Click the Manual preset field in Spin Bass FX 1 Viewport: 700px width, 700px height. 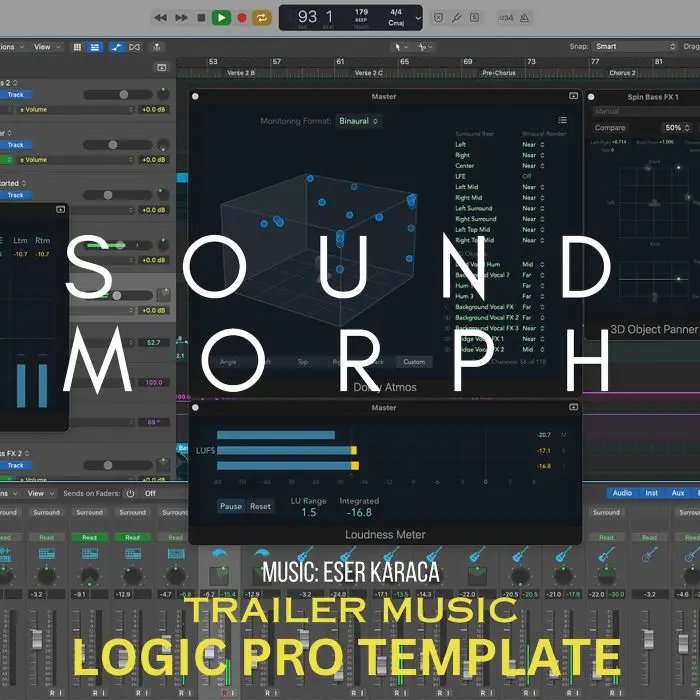click(x=646, y=111)
